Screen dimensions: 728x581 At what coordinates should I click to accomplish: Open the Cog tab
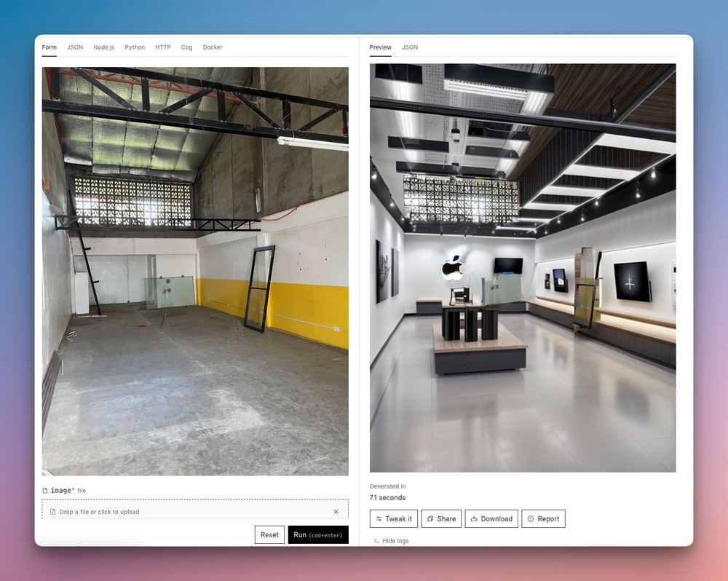pos(186,47)
